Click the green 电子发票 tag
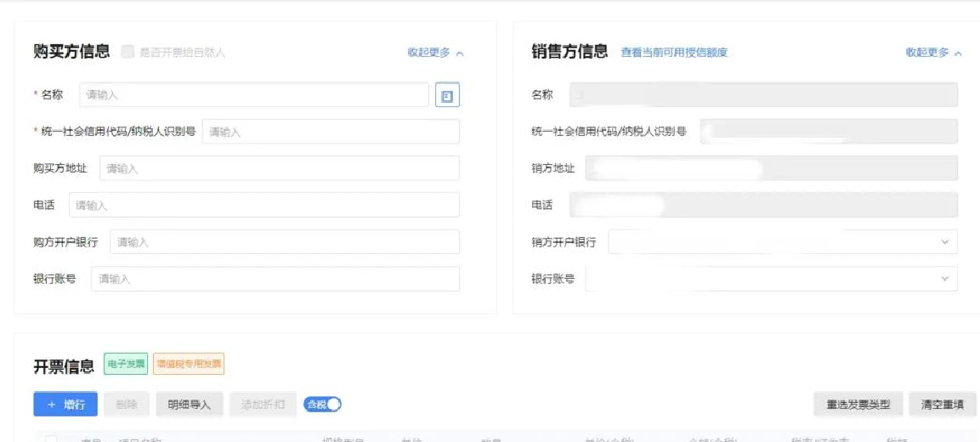The height and width of the screenshot is (442, 980). 126,365
